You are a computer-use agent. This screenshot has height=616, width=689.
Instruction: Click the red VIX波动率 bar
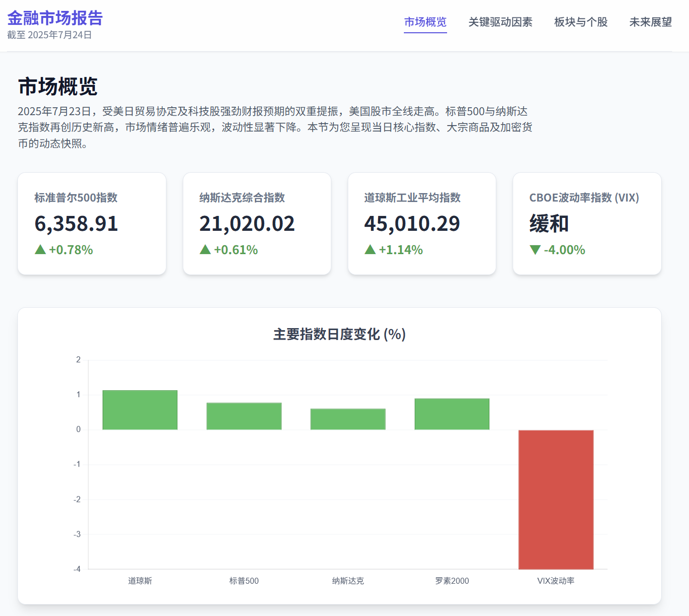click(556, 499)
